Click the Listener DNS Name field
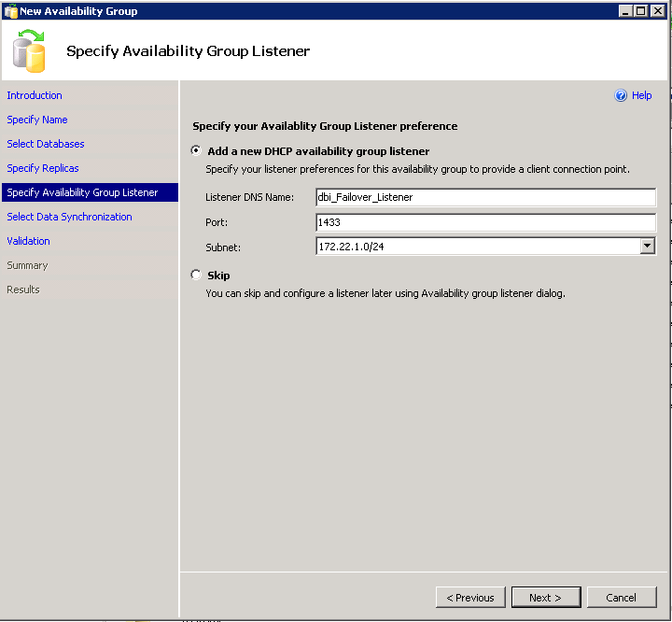The width and height of the screenshot is (672, 622). [485, 198]
